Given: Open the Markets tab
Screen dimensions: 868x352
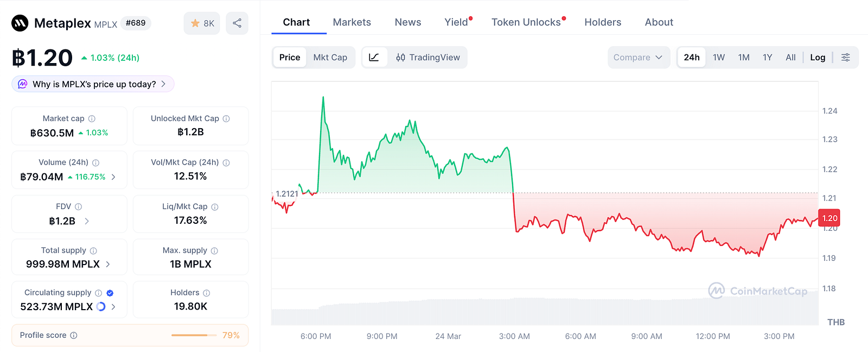Looking at the screenshot, I should [352, 22].
